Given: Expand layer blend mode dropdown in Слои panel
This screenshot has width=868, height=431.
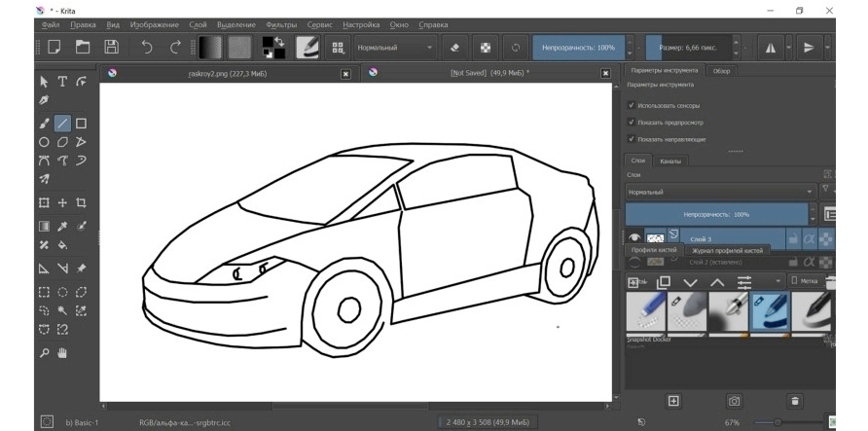Looking at the screenshot, I should [x=720, y=193].
